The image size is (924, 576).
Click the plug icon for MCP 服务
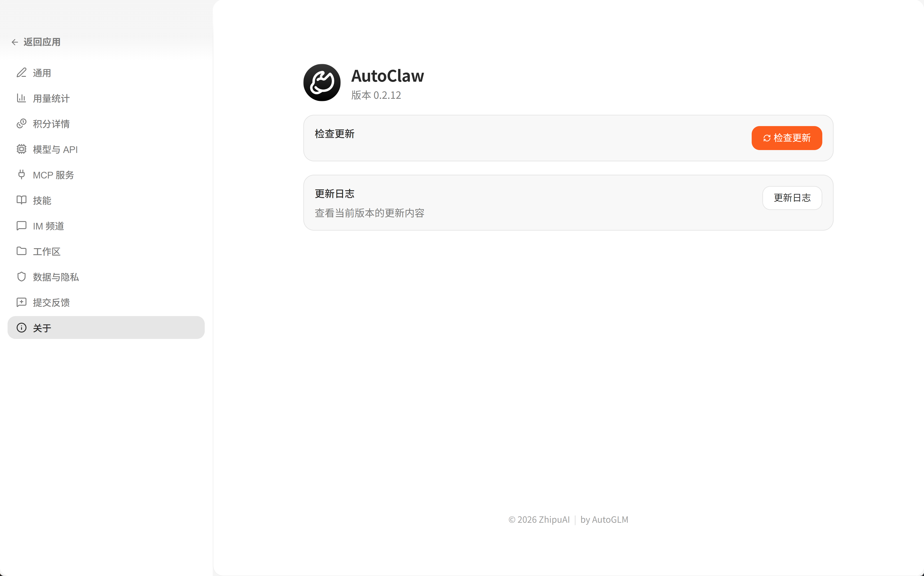(x=21, y=174)
